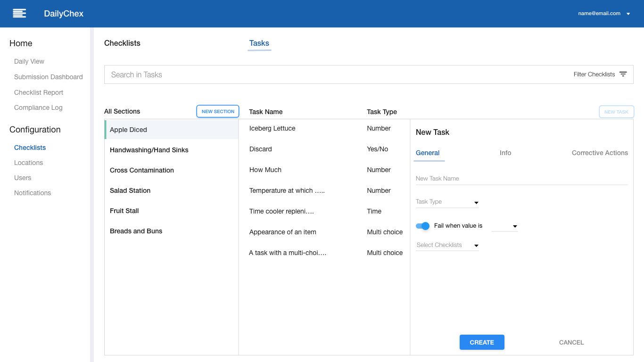Open the Fail when value is dropdown
Screen dimensions: 644x362
tap(504, 226)
